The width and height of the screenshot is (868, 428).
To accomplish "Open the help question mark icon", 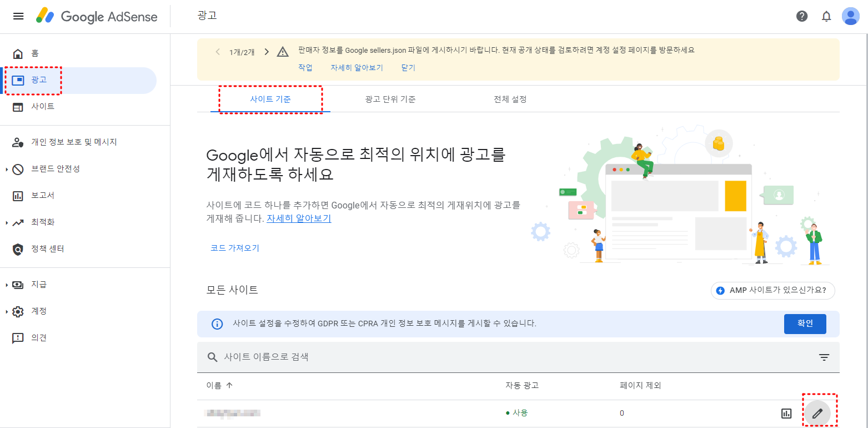I will pyautogui.click(x=802, y=16).
